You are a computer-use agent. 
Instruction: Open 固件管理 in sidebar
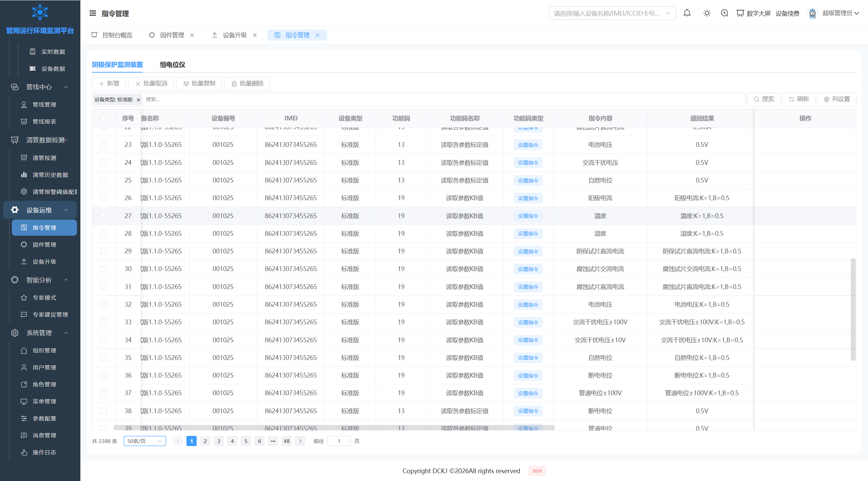tap(45, 245)
